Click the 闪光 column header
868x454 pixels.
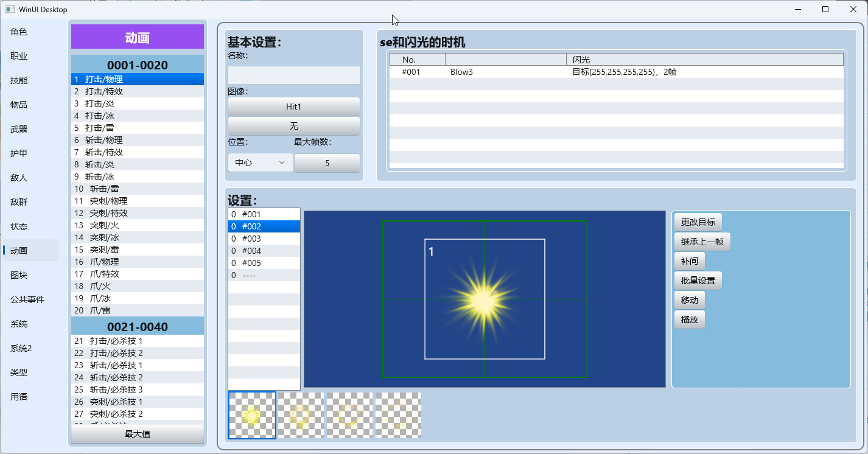pyautogui.click(x=705, y=60)
